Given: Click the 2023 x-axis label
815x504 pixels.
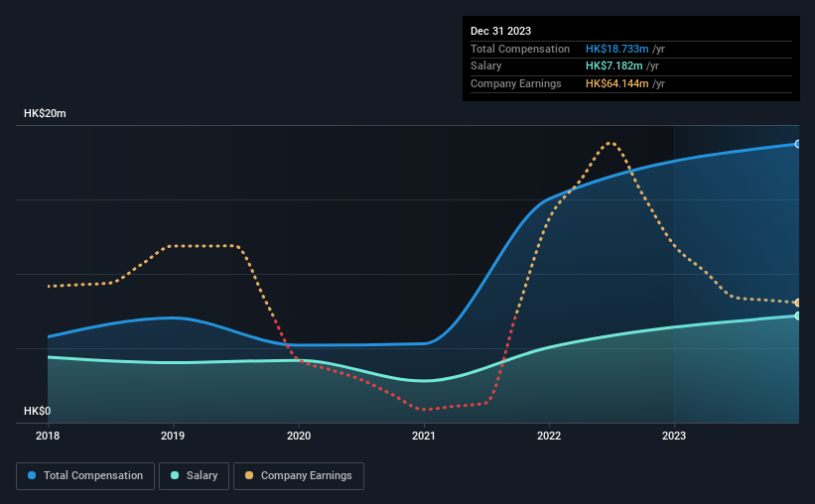Looking at the screenshot, I should (x=674, y=436).
